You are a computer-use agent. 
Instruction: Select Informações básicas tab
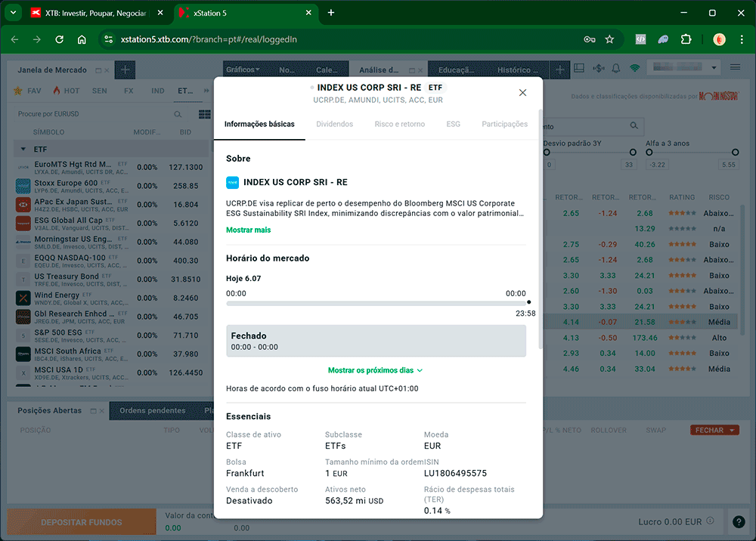[259, 124]
